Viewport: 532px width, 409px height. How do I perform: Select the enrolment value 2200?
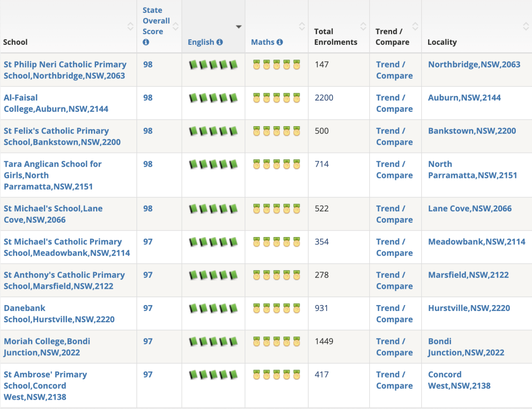coord(324,98)
